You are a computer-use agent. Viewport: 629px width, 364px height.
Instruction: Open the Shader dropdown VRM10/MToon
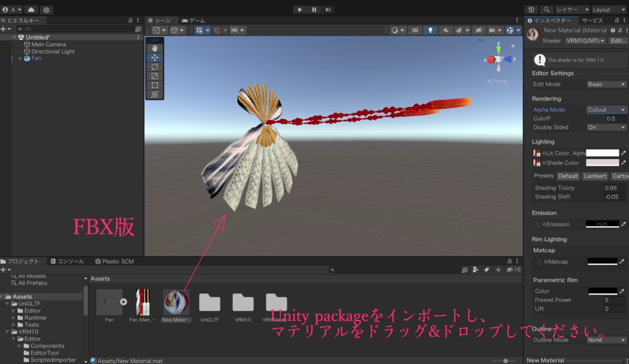coord(585,41)
